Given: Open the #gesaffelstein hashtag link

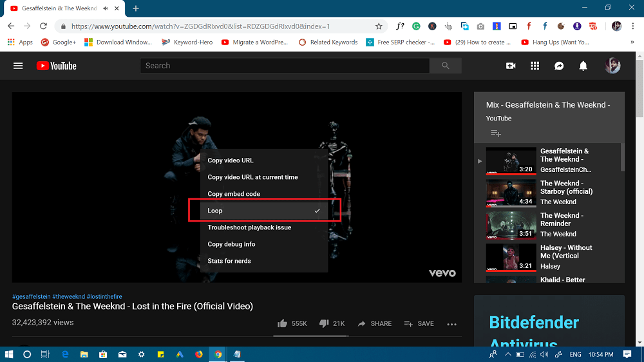Looking at the screenshot, I should pyautogui.click(x=31, y=297).
